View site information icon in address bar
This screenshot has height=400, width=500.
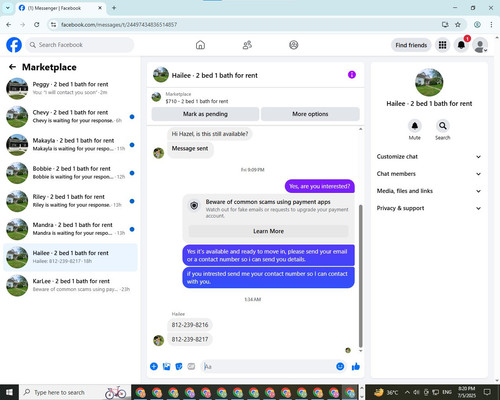(x=53, y=25)
